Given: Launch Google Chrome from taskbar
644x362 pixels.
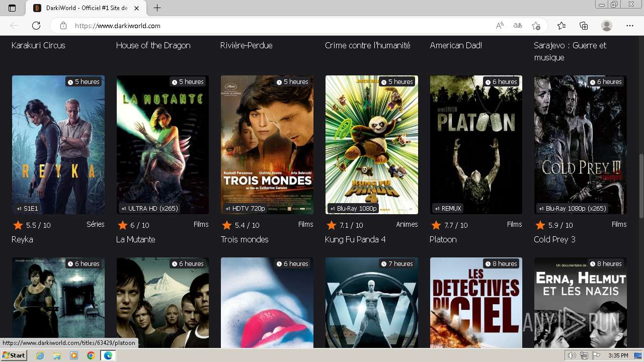Looking at the screenshot, I should pos(91,355).
